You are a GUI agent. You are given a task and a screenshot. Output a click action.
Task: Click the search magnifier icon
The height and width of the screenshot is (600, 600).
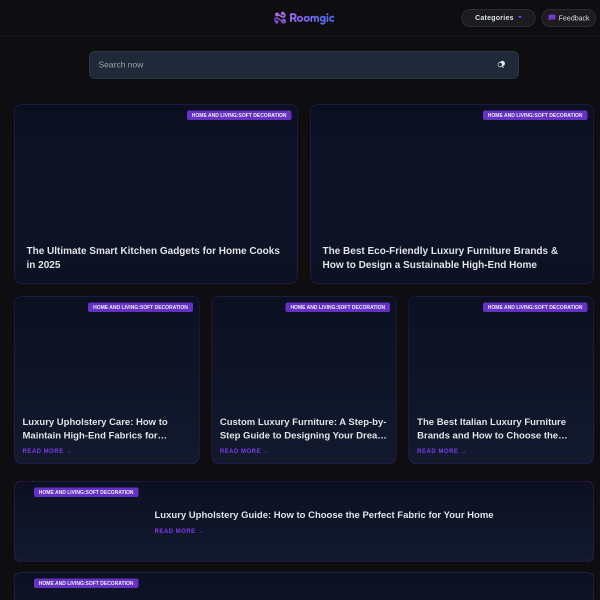[x=501, y=65]
